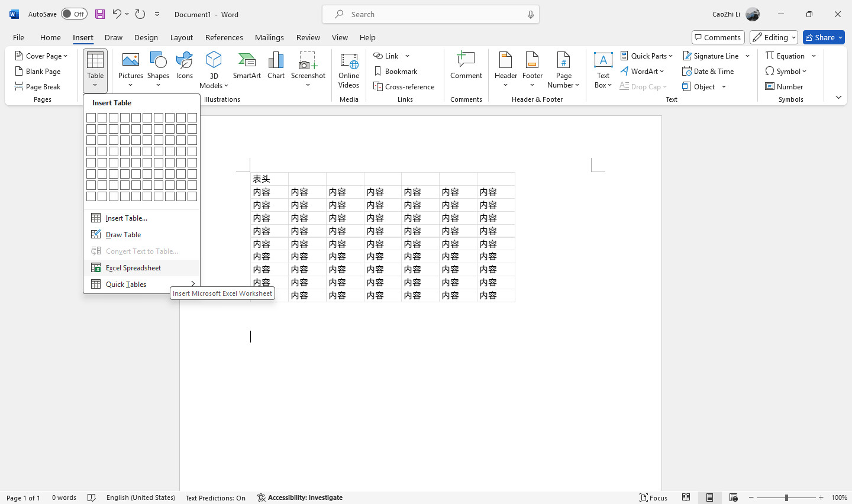
Task: Expand Quick Parts menu
Action: (647, 56)
